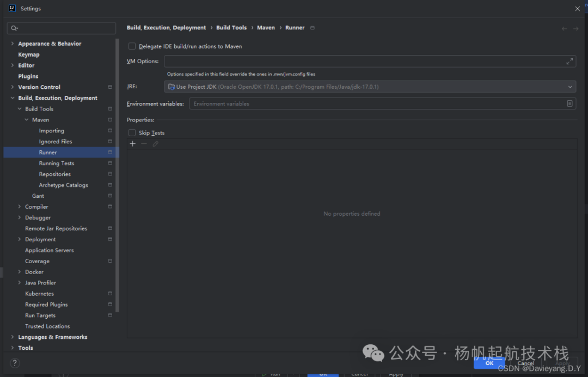Expand the VM Options field editor

[569, 61]
